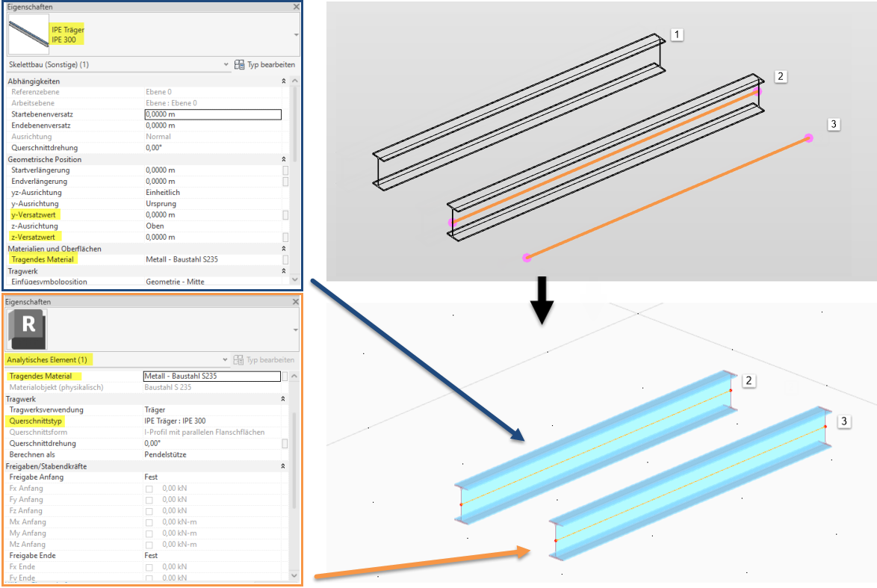Click the Revit R logo thumbnail
Image resolution: width=877 pixels, height=588 pixels.
point(27,329)
